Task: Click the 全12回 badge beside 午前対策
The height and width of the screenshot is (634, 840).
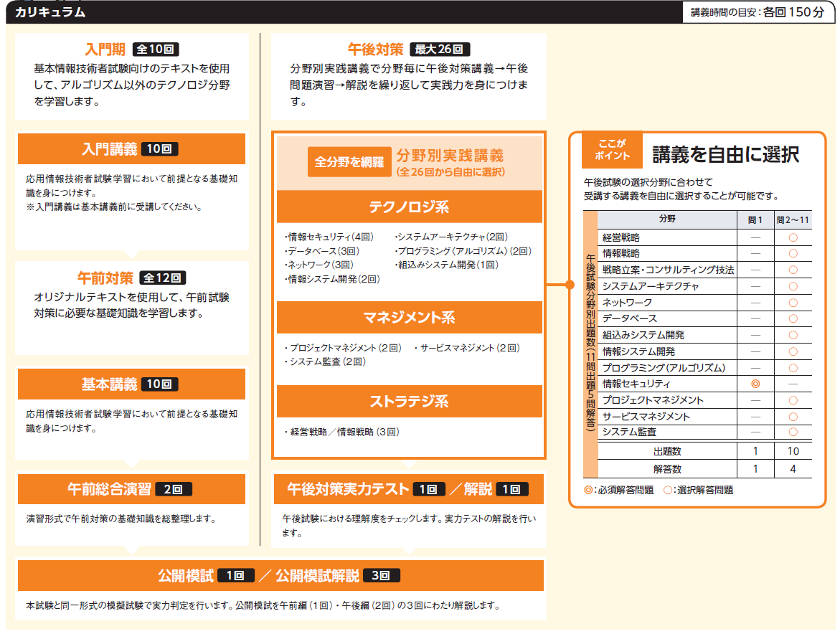Action: pos(164,278)
